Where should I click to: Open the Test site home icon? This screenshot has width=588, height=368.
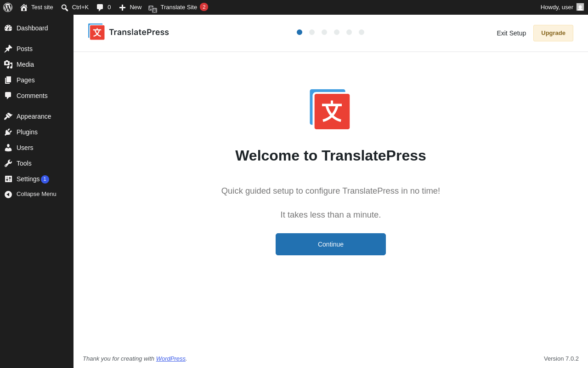point(24,7)
